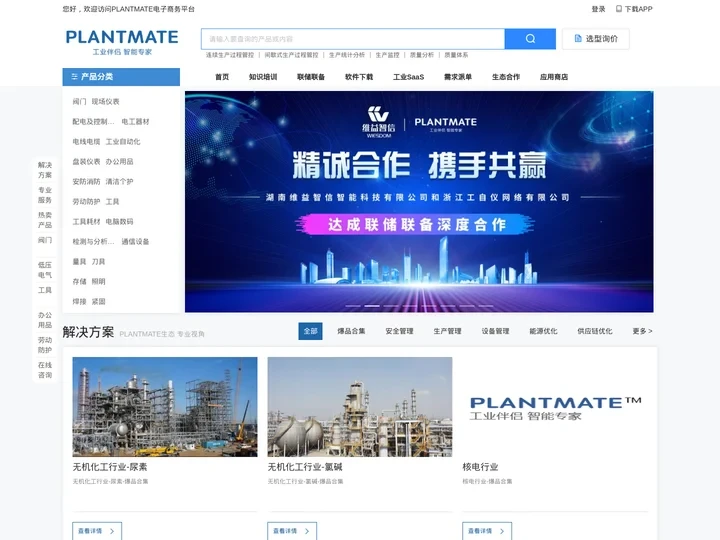720x540 pixels.
Task: Click 查看详情 button under 无机化工行业-氯碱
Action: click(x=292, y=531)
